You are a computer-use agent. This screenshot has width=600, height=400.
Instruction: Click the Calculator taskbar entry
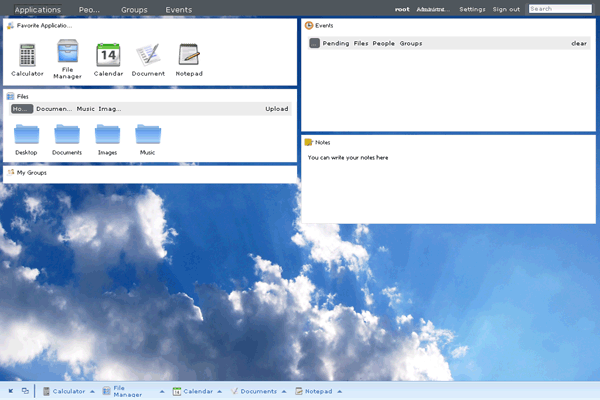point(64,391)
